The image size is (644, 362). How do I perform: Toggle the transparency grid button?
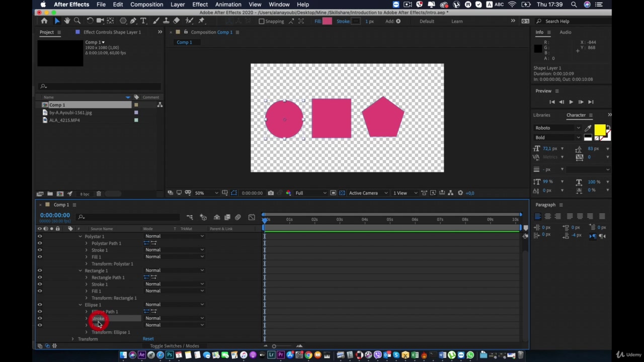click(342, 193)
